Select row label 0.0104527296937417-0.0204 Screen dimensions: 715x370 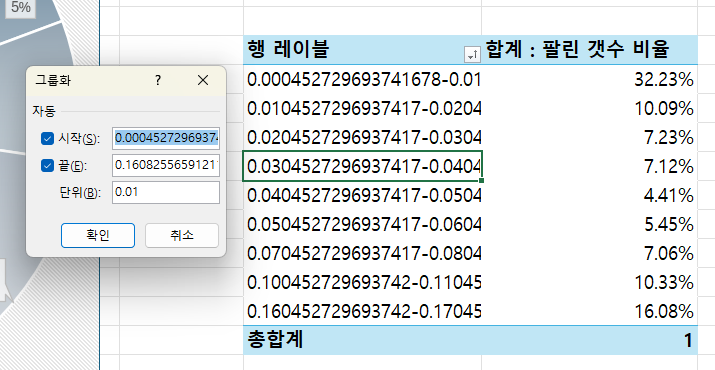[363, 109]
